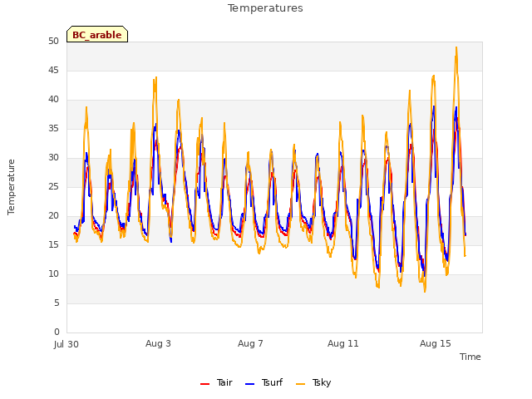Click the 35 y-axis tick label
Image resolution: width=532 pixels, height=399 pixels.
point(53,128)
